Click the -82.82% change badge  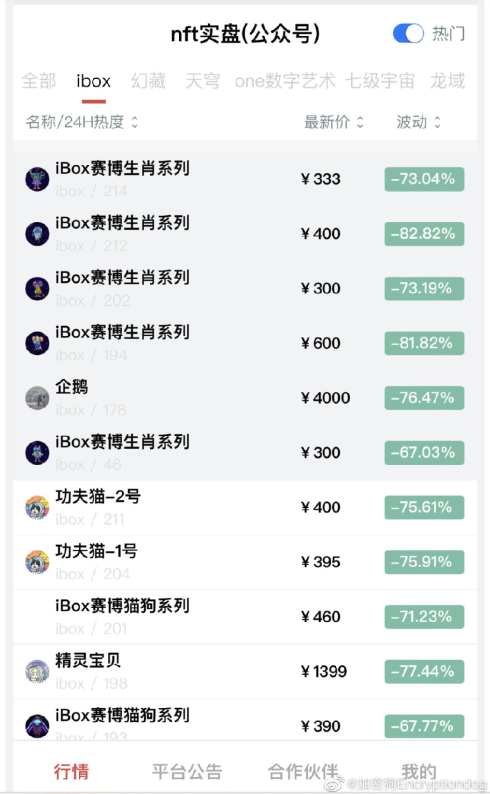click(424, 234)
